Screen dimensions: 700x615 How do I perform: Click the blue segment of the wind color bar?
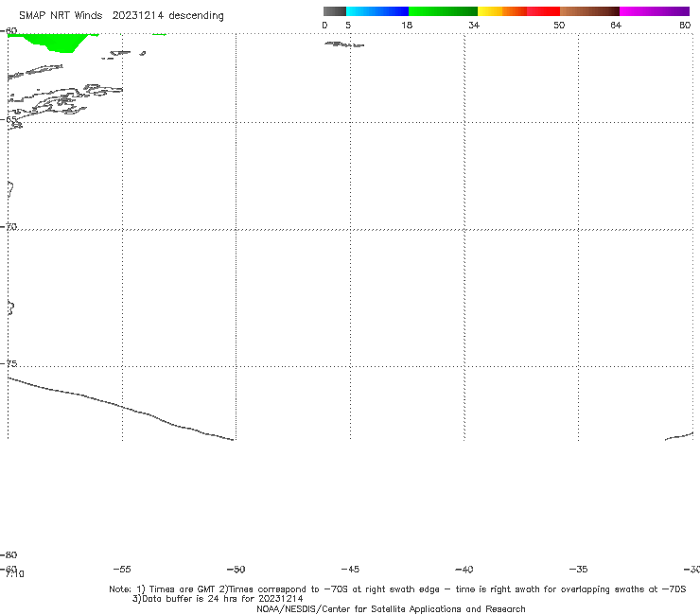377,11
